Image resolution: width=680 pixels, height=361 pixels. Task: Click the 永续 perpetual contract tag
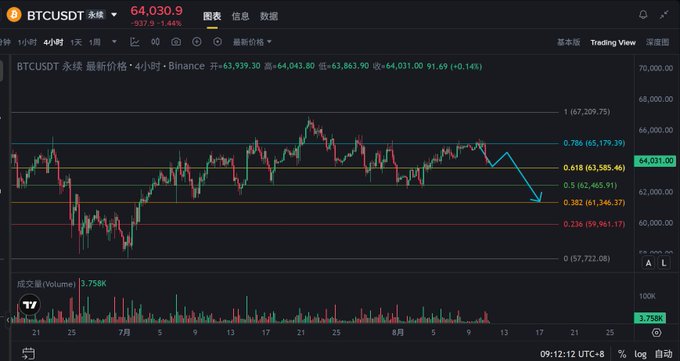96,15
